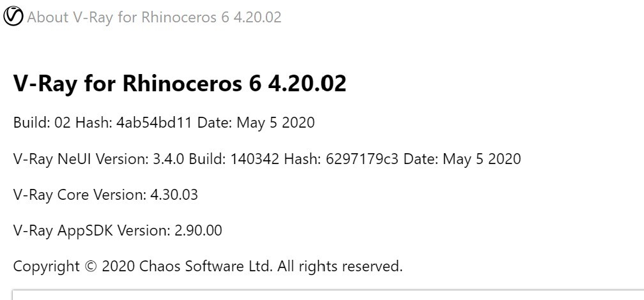Click the date on the NeUI version line
The height and width of the screenshot is (300, 644).
[x=482, y=159]
